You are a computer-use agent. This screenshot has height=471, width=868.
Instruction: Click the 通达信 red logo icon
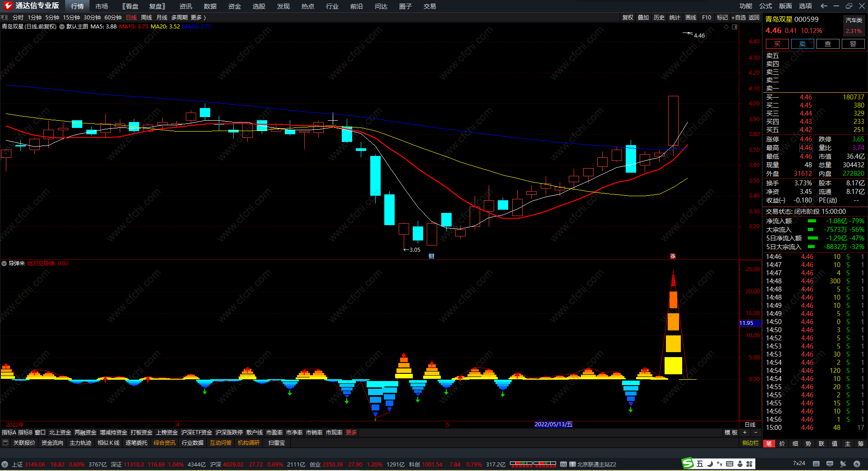pos(8,6)
